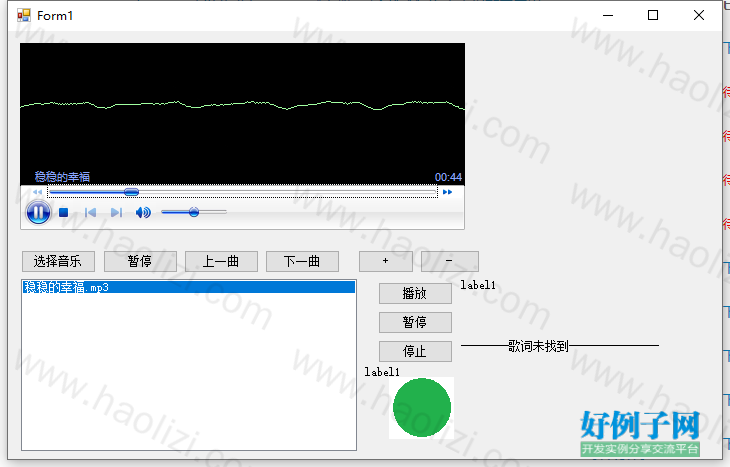Viewport: 730px width, 467px height.
Task: Click the 播放 button
Action: [415, 293]
